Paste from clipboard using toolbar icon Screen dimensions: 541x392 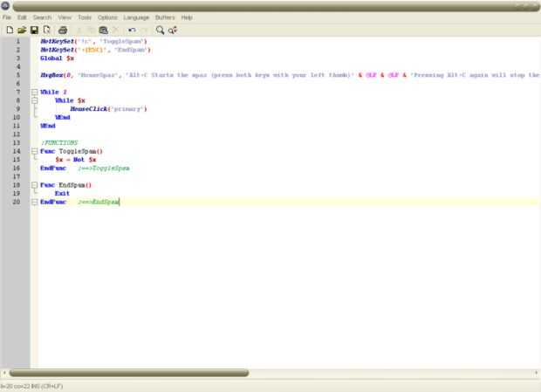click(x=103, y=30)
